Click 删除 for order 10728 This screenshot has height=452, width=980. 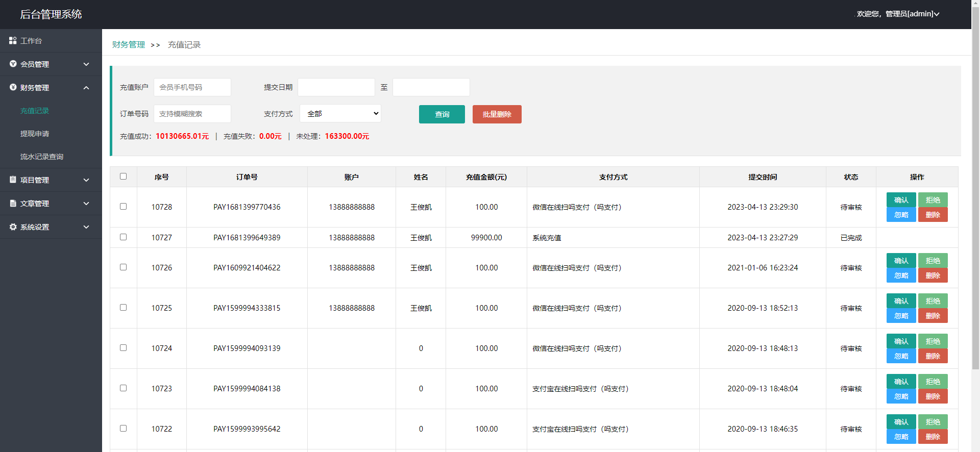click(933, 215)
